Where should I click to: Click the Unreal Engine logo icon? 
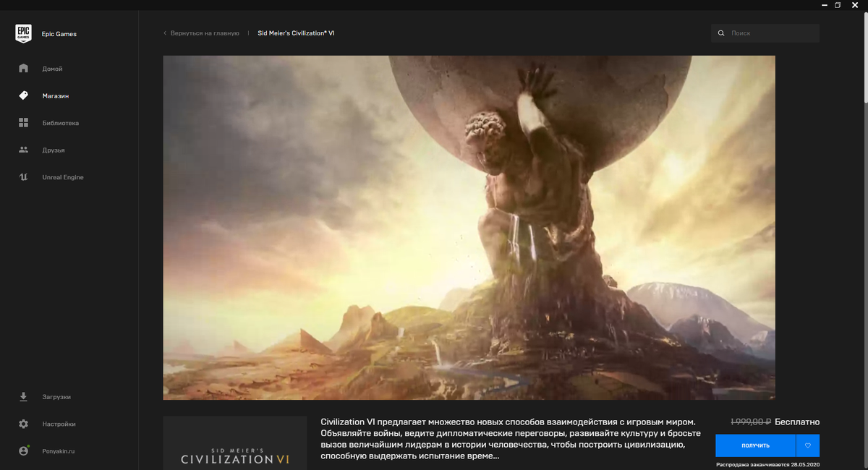[x=23, y=177]
